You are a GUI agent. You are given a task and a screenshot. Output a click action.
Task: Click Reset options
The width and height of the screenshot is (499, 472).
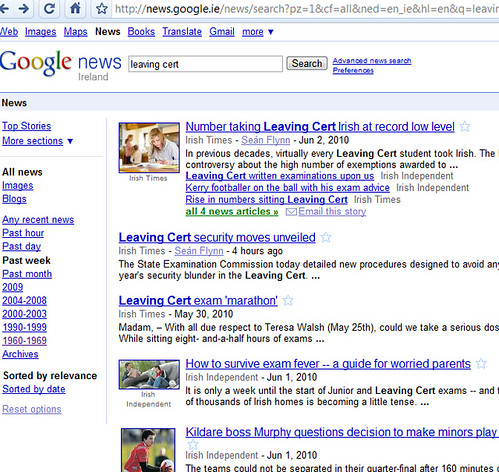(32, 409)
